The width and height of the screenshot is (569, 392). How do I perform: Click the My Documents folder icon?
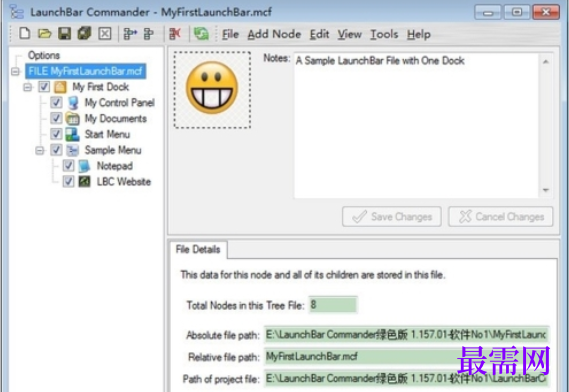tap(73, 119)
